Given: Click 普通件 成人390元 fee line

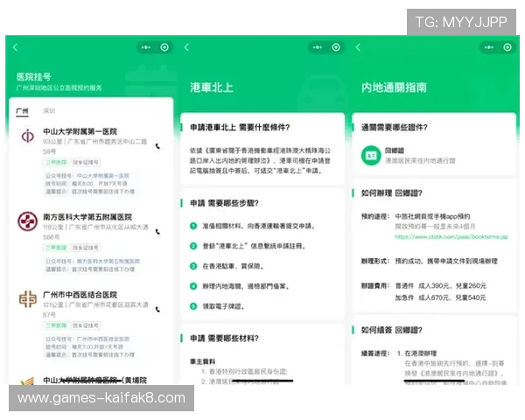Looking at the screenshot, I should [x=441, y=286].
